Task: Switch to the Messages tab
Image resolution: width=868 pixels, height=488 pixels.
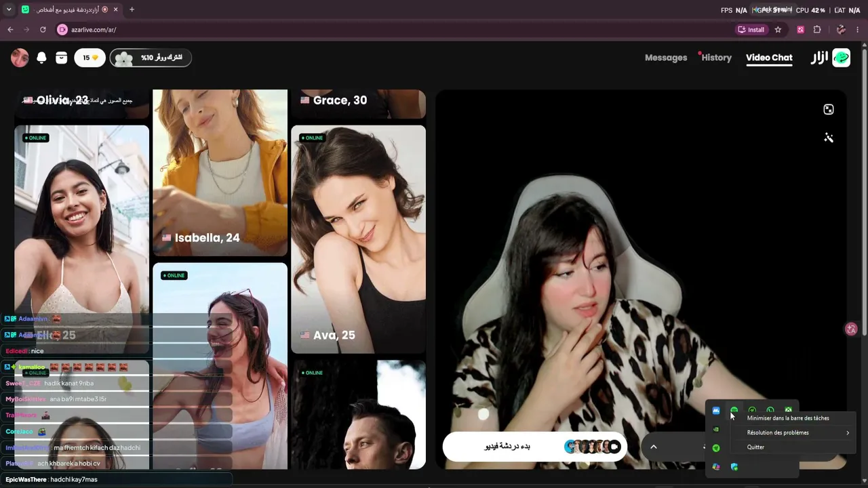Action: (x=666, y=58)
